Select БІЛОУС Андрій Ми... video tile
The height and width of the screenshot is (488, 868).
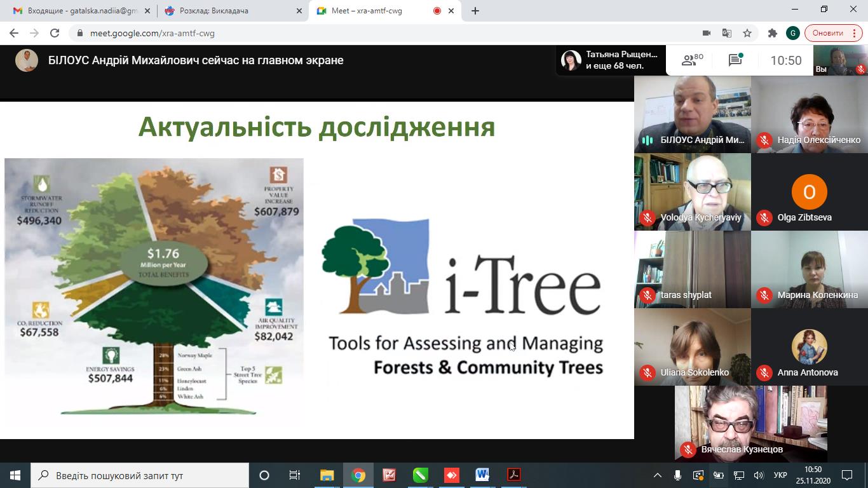coord(693,114)
